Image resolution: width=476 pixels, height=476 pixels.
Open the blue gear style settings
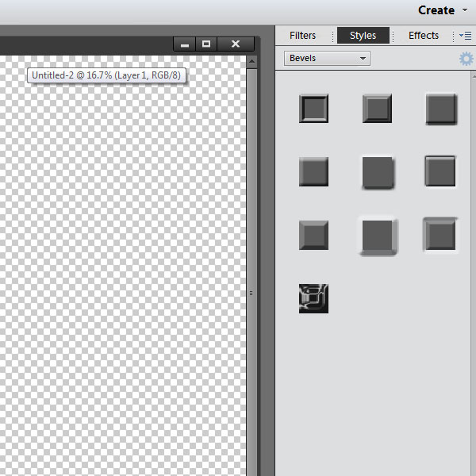[466, 59]
